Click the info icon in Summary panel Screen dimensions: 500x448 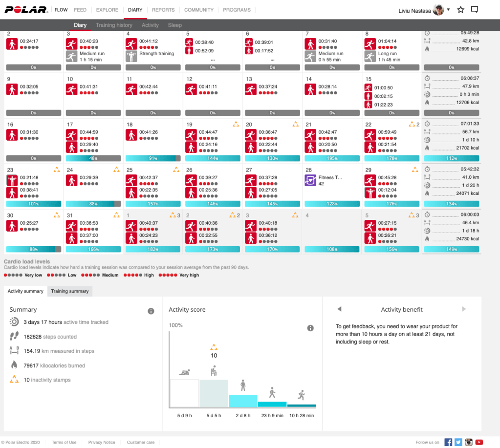(x=151, y=311)
